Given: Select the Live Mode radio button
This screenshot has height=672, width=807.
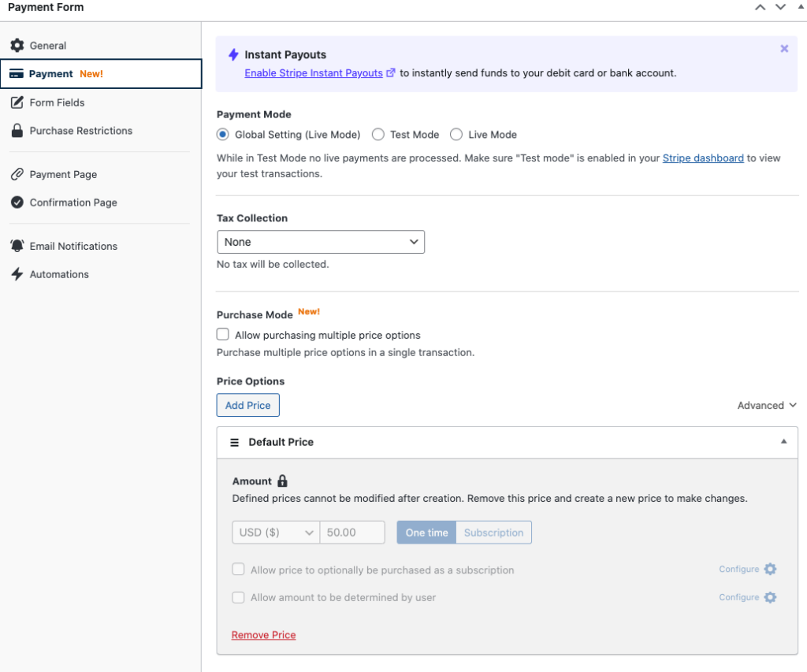Looking at the screenshot, I should (456, 135).
